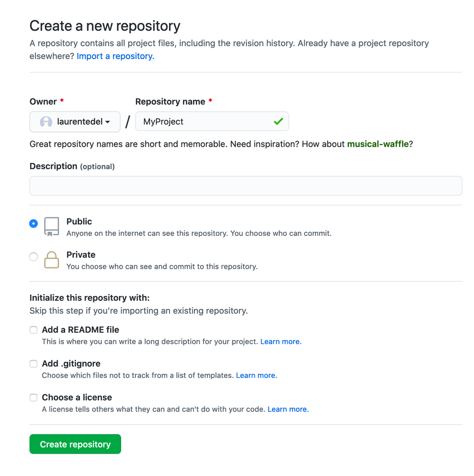Click Learn more next to README description
The width and height of the screenshot is (474, 476).
[281, 342]
